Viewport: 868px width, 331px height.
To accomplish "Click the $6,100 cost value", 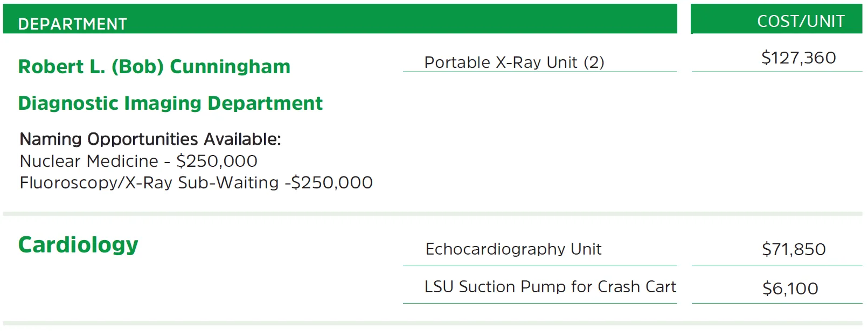I will (790, 288).
